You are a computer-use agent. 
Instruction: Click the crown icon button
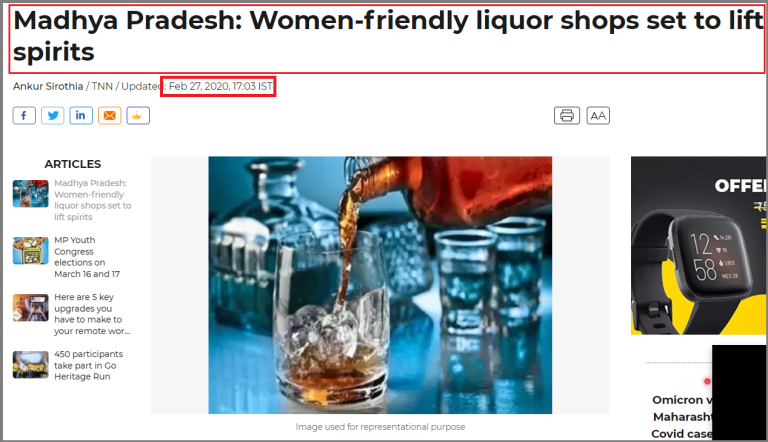tap(138, 116)
